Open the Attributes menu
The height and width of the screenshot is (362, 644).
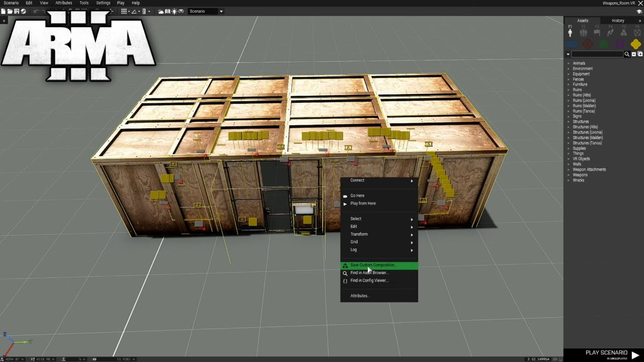tap(64, 3)
